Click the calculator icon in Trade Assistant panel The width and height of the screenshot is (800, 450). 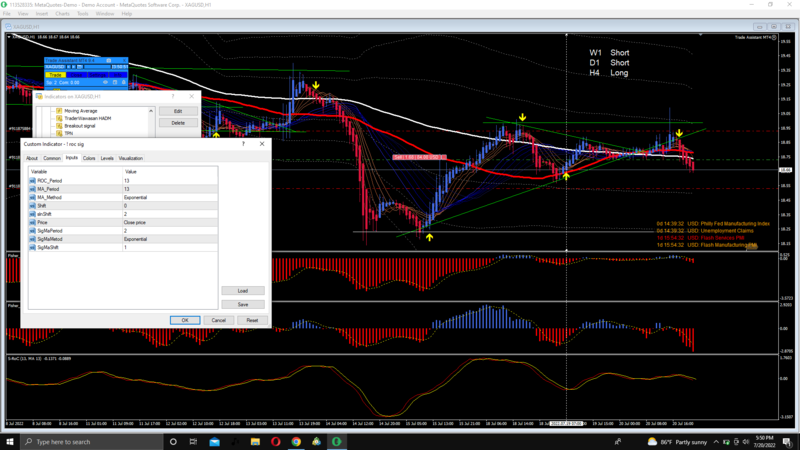click(x=115, y=82)
